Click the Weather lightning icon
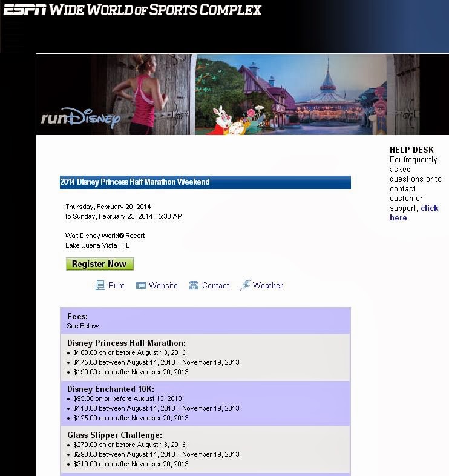 click(x=245, y=285)
